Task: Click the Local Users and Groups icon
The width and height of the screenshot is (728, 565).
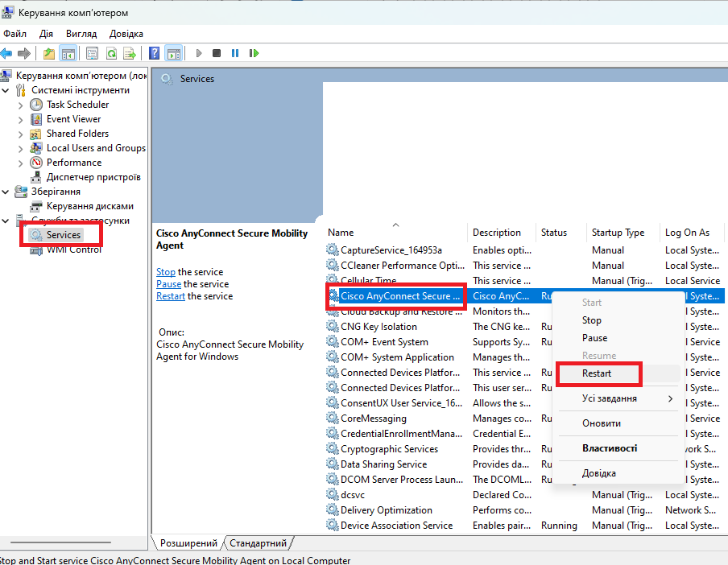Action: pyautogui.click(x=35, y=148)
